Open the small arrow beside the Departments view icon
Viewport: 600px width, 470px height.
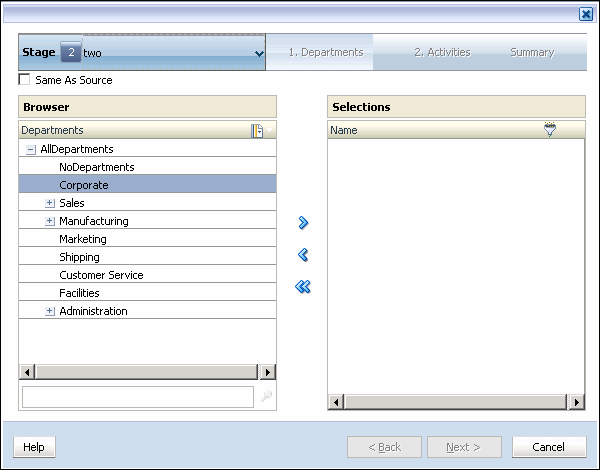point(269,131)
